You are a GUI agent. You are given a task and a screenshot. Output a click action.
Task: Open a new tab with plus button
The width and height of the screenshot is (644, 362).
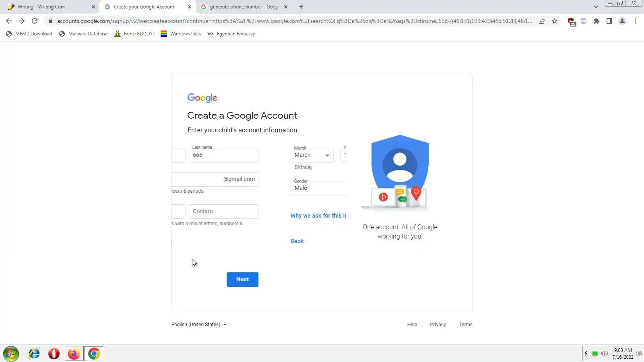pyautogui.click(x=301, y=7)
